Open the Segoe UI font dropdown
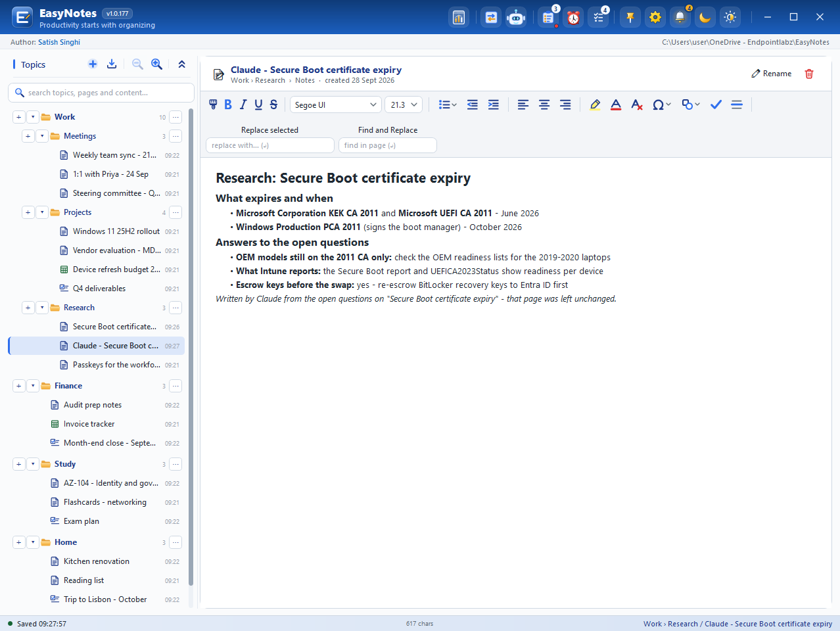This screenshot has width=840, height=631. point(336,105)
